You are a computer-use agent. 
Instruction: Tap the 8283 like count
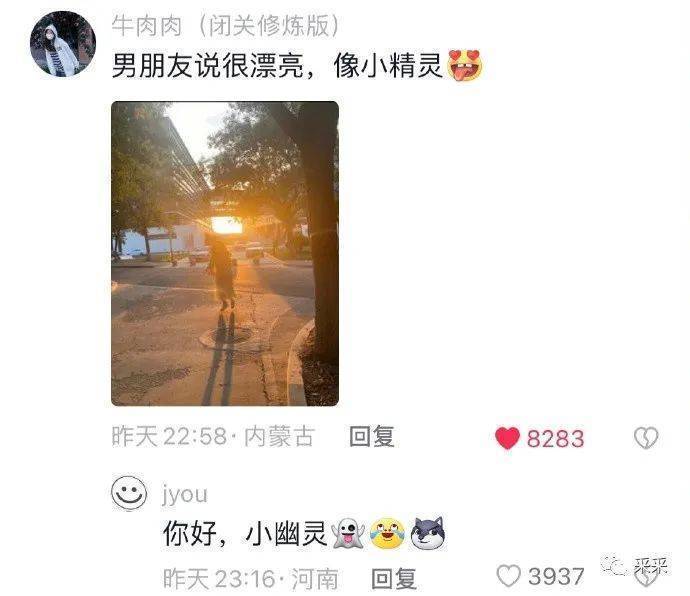click(x=555, y=438)
